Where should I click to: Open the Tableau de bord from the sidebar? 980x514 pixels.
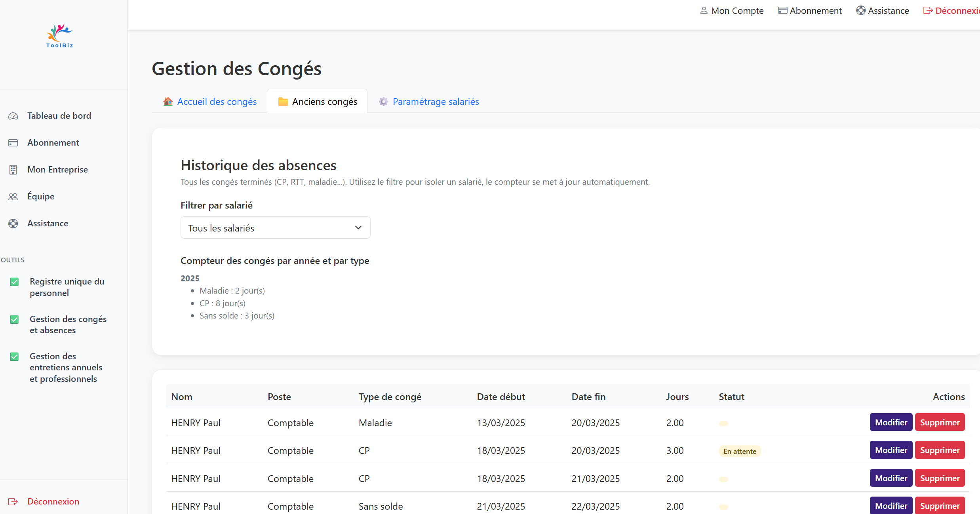click(x=13, y=116)
